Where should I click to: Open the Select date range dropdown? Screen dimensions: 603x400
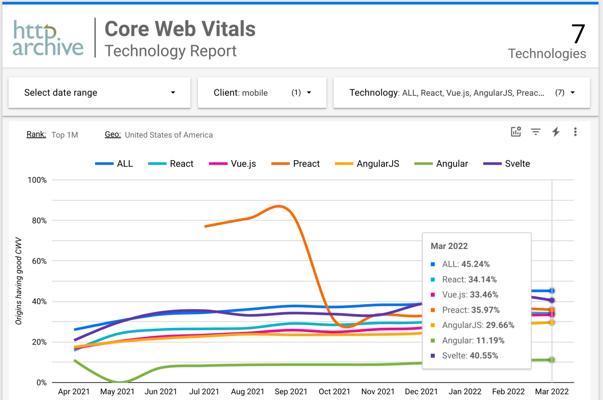pyautogui.click(x=99, y=93)
